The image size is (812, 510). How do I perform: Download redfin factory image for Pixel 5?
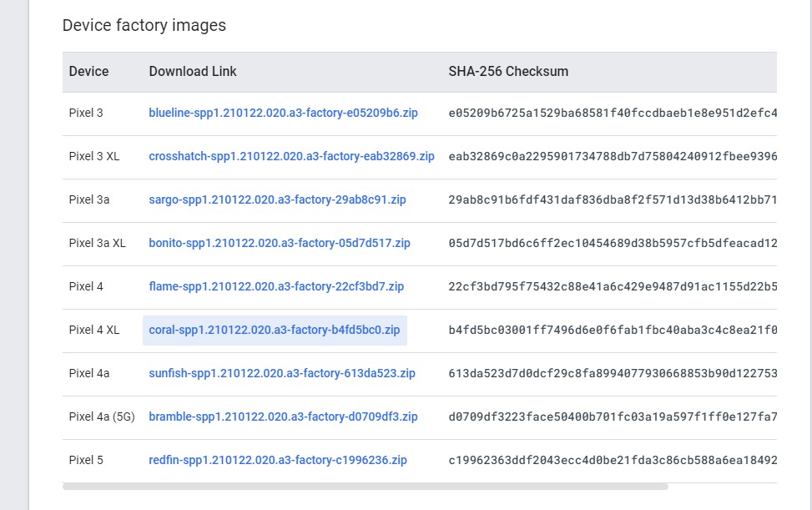pos(278,460)
